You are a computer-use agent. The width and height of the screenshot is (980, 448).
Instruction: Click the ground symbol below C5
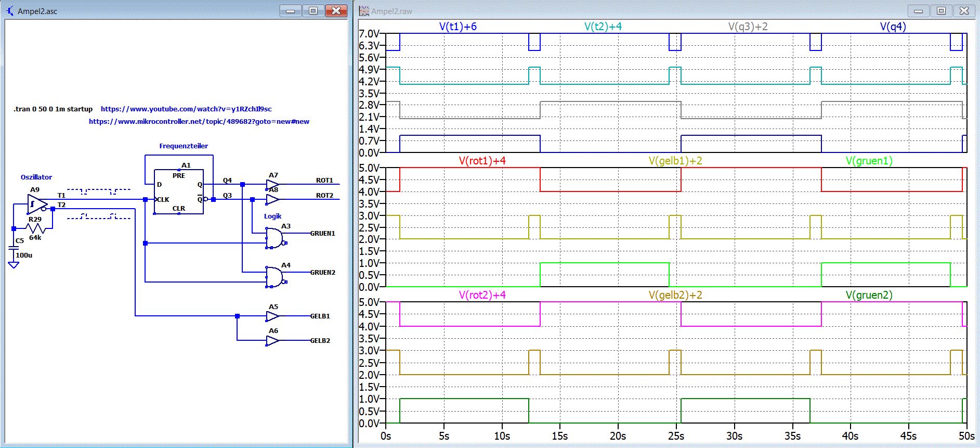14,265
